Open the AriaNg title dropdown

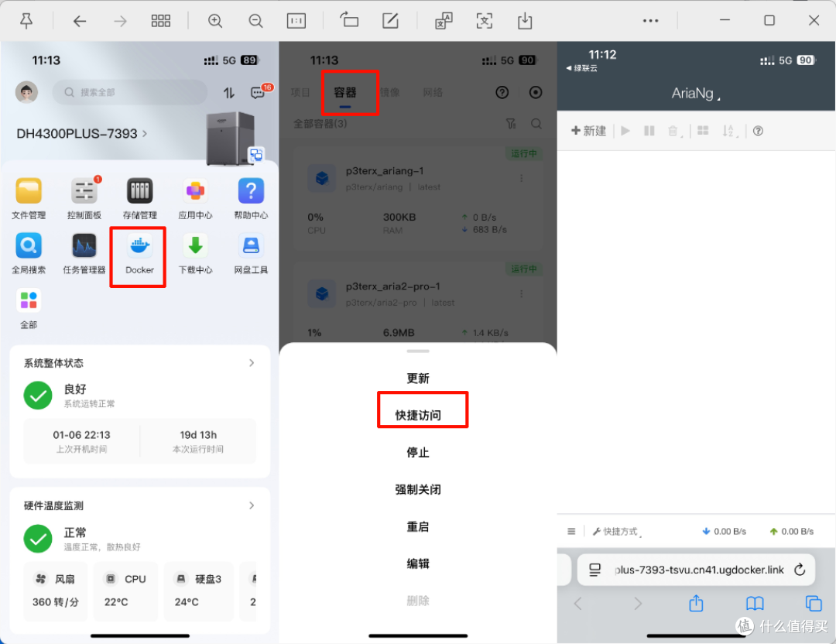tap(696, 94)
